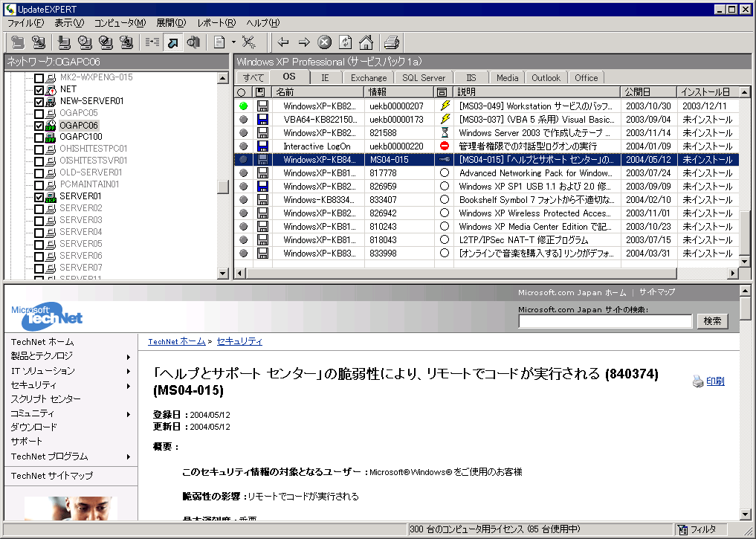Click the computer icon next to NEW-SERVER01
756x539 pixels.
coord(51,101)
